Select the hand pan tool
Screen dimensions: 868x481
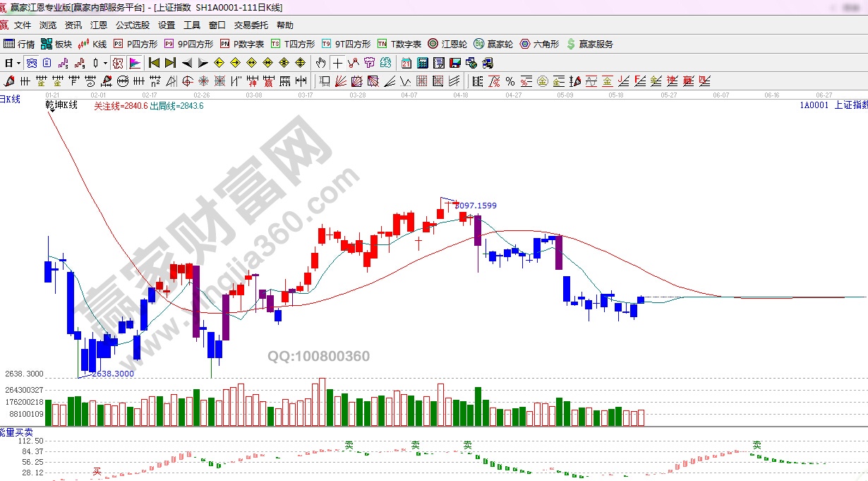pos(322,63)
